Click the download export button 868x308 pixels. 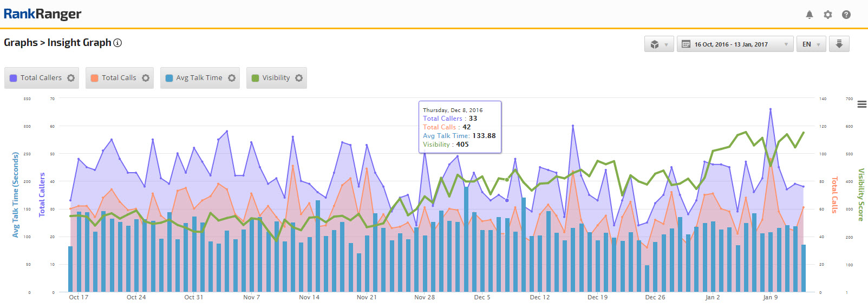click(839, 44)
